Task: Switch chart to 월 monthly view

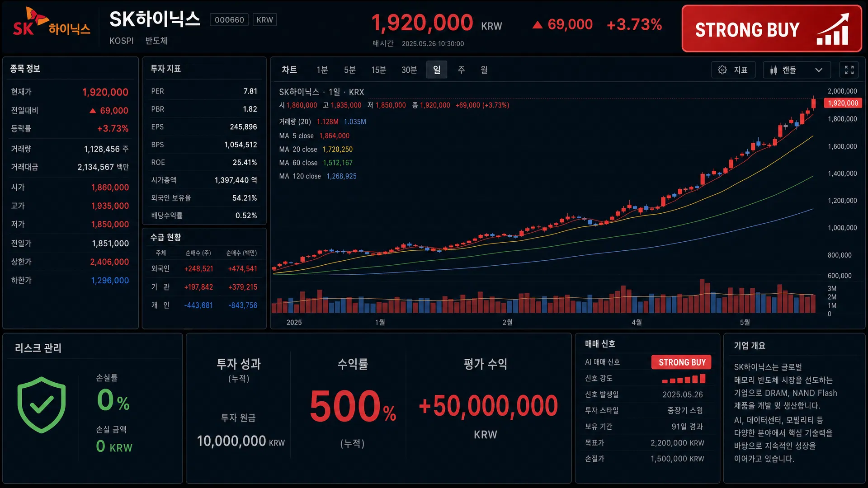Action: 484,70
